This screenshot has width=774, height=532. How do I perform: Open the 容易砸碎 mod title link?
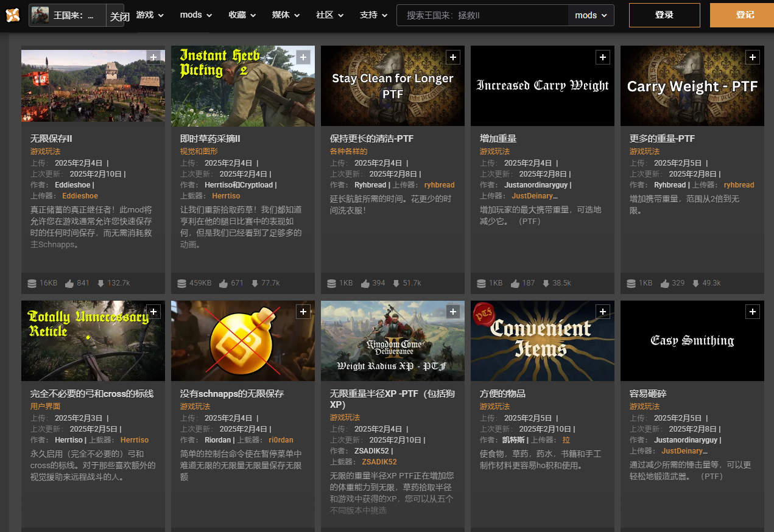point(648,394)
